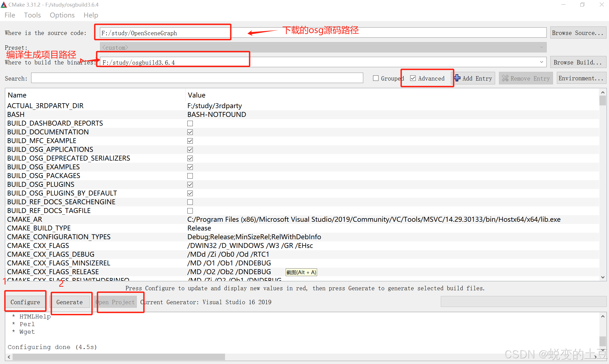
Task: Enable the Grouped checkbox
Action: [376, 78]
